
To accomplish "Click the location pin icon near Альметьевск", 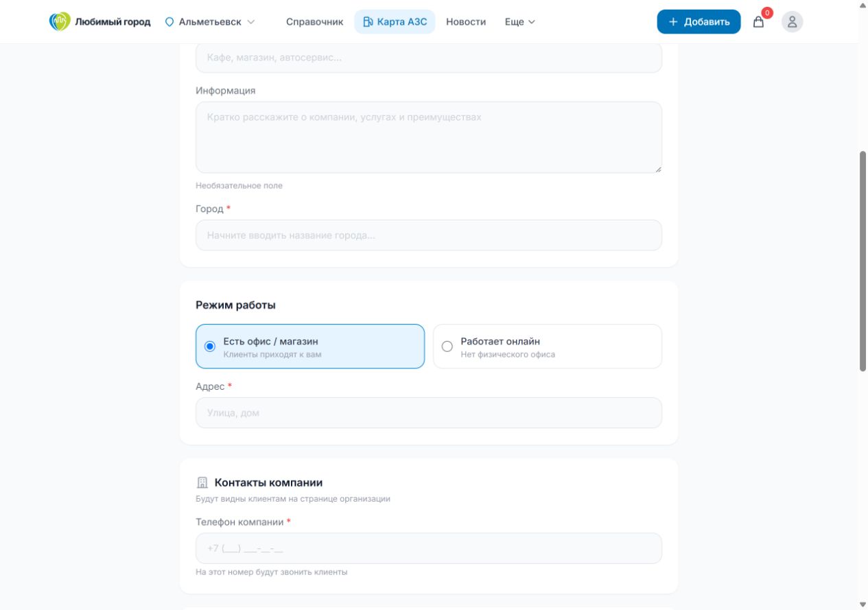I will tap(169, 22).
